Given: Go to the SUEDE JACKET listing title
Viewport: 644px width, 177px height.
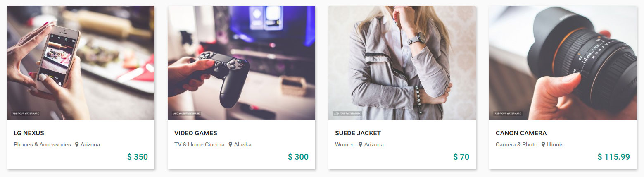Looking at the screenshot, I should pos(358,133).
